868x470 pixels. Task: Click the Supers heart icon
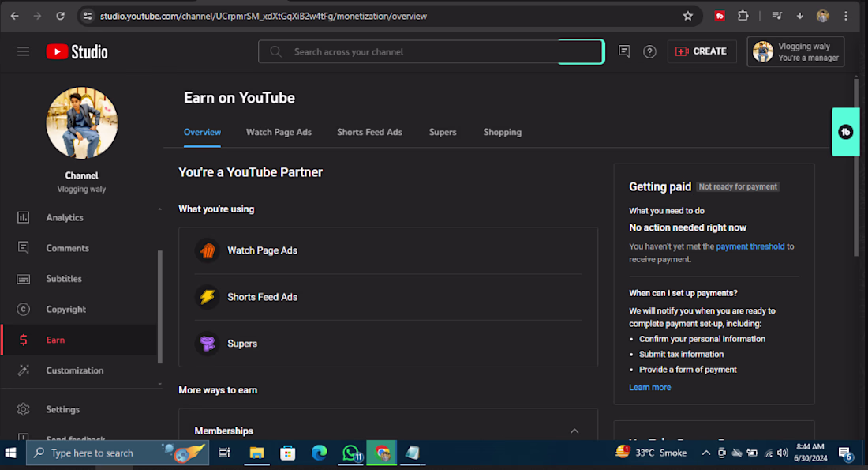[x=208, y=344]
